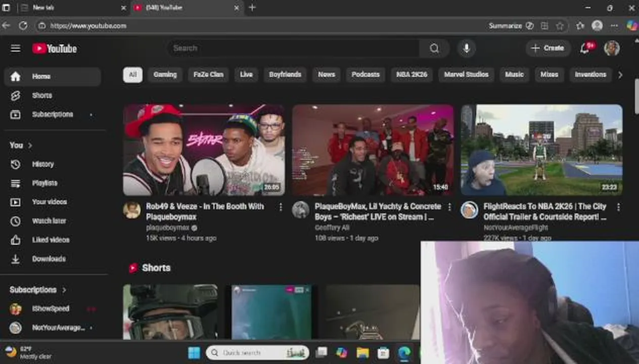Select the Boyfriends chip
The height and width of the screenshot is (364, 639).
pos(285,75)
